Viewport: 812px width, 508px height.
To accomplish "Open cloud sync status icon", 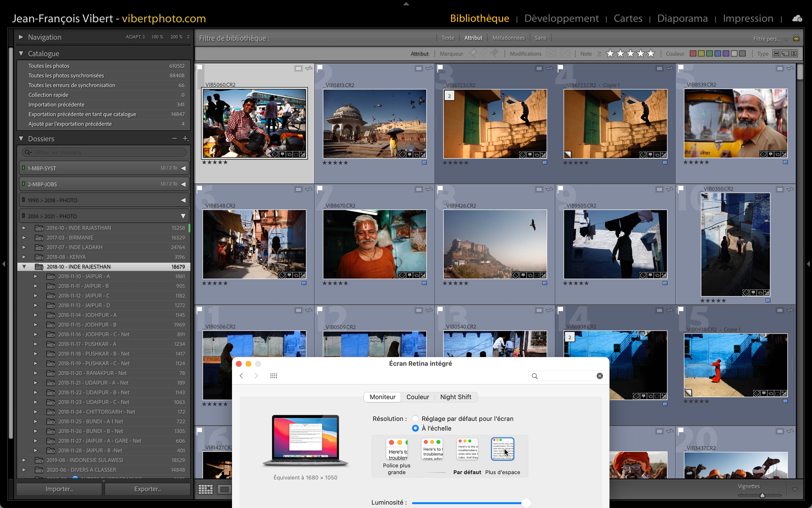I will [797, 18].
